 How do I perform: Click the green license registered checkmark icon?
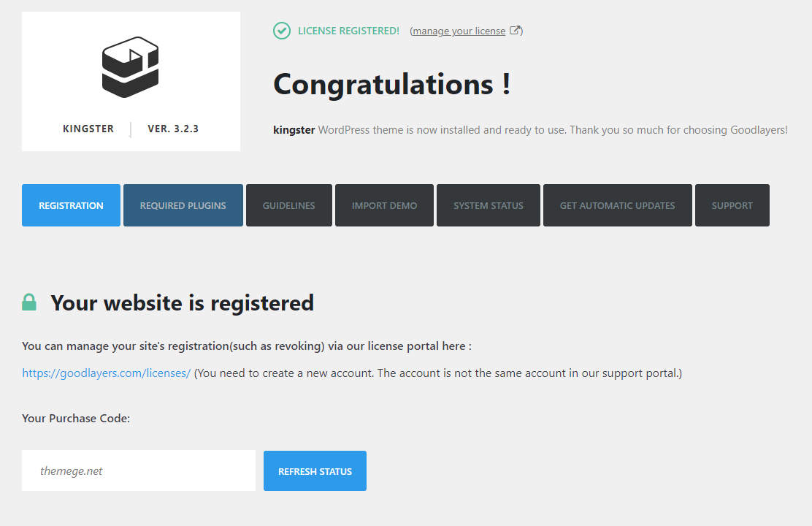point(282,31)
